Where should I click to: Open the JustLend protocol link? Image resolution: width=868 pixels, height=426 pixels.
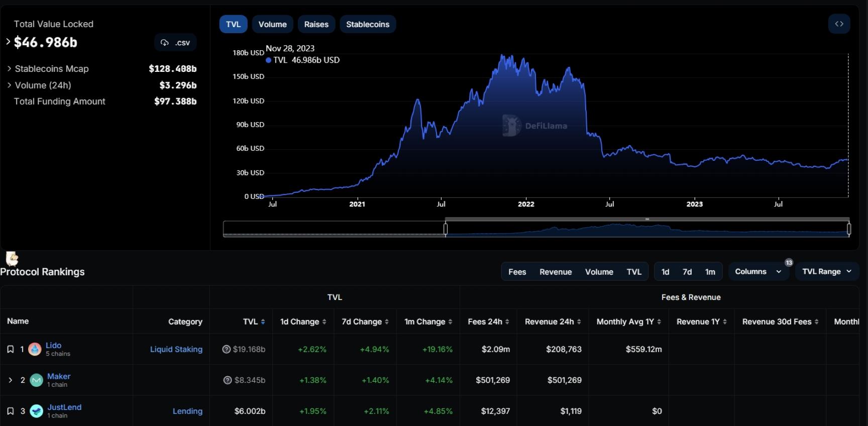tap(64, 407)
